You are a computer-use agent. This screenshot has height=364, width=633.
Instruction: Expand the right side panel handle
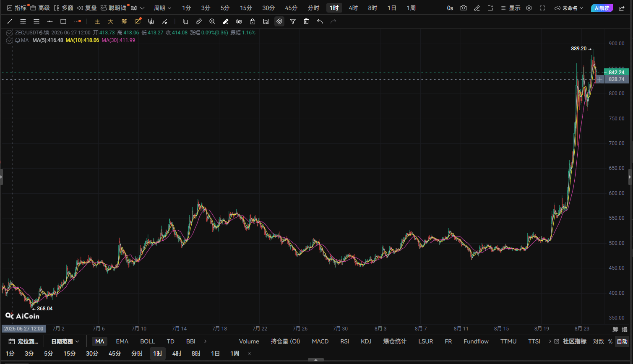(x=630, y=177)
